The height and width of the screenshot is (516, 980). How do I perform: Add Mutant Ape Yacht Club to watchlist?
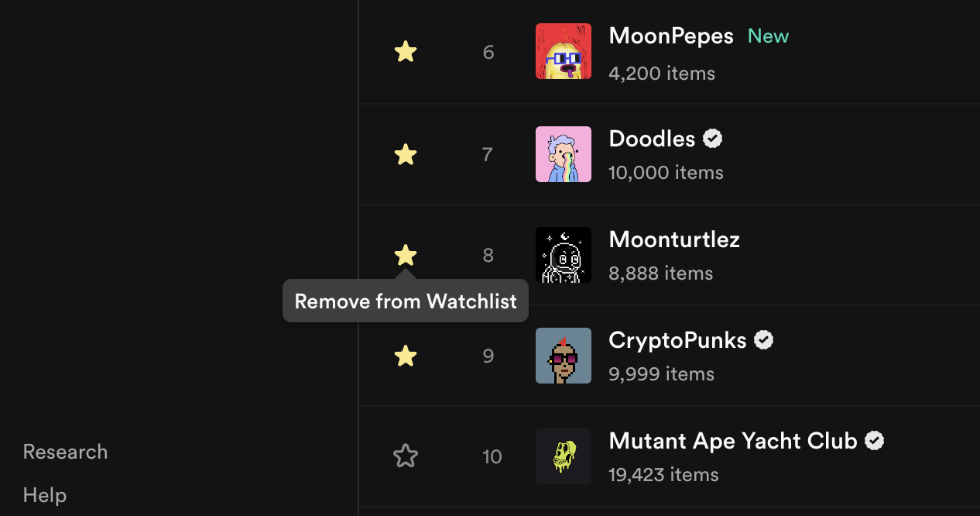click(x=405, y=456)
